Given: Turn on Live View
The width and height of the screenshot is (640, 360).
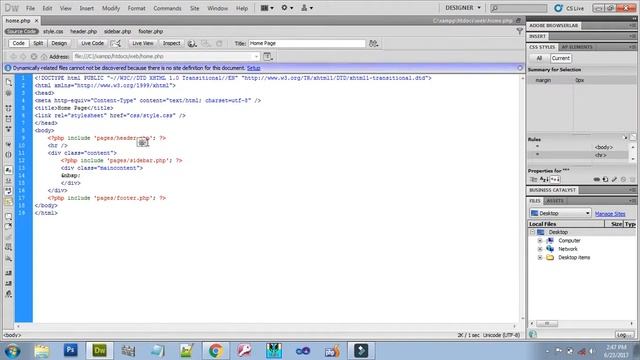Looking at the screenshot, I should 143,43.
